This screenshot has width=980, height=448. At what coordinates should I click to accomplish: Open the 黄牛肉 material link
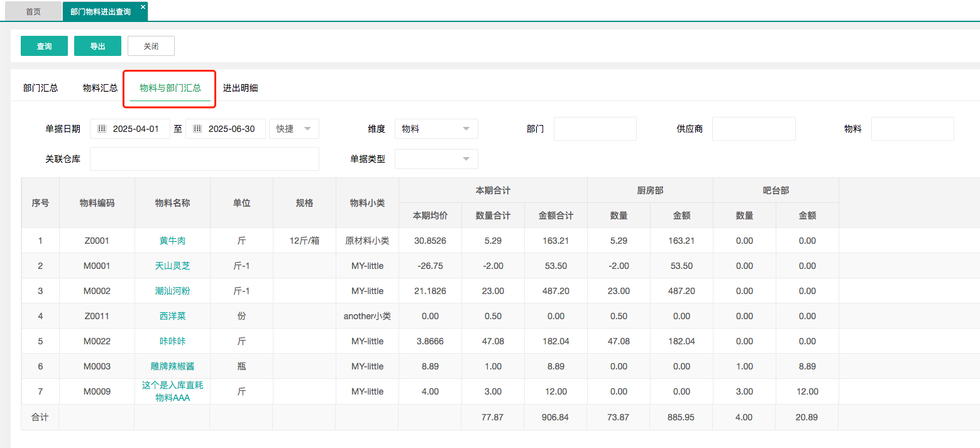172,241
